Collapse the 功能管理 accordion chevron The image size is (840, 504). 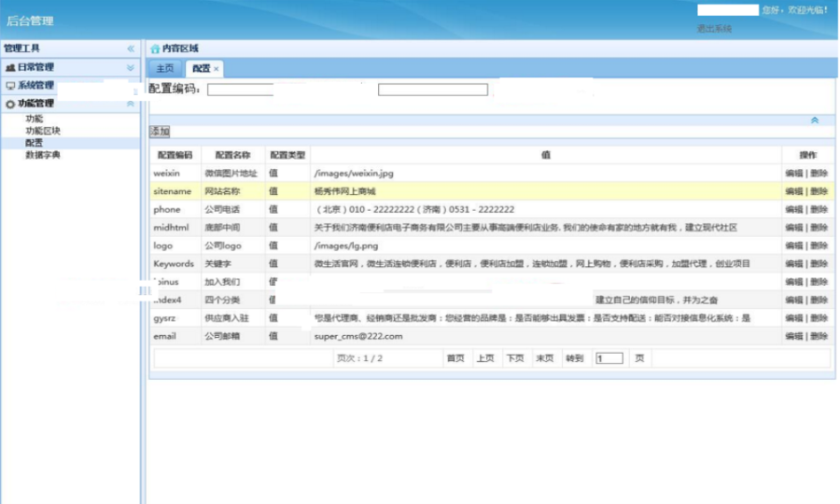point(131,104)
